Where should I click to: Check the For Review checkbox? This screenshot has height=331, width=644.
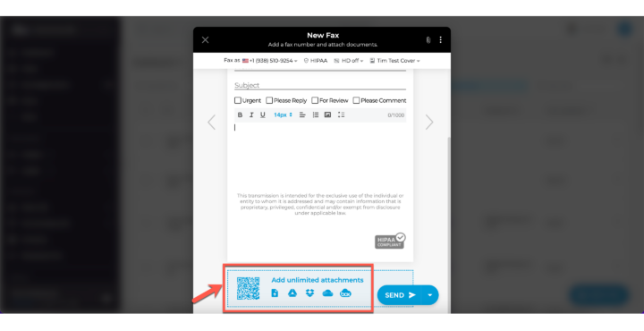click(x=315, y=100)
